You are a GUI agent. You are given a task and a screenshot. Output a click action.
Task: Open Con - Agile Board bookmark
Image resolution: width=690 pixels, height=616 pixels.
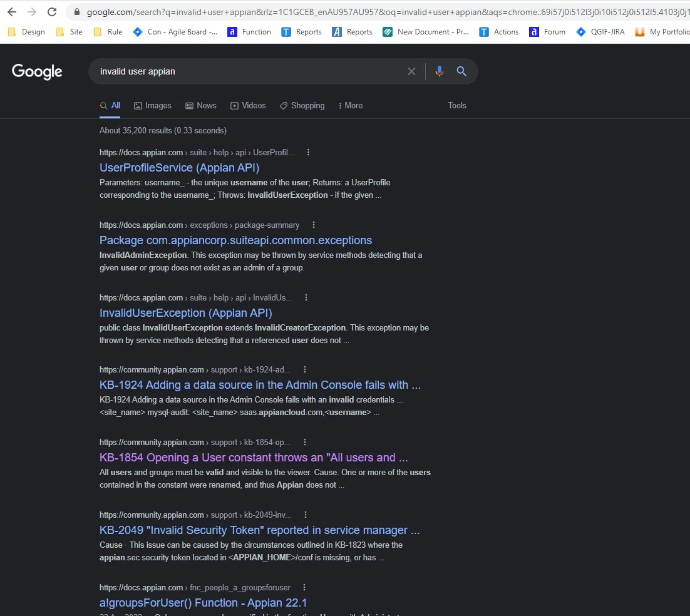coord(175,32)
